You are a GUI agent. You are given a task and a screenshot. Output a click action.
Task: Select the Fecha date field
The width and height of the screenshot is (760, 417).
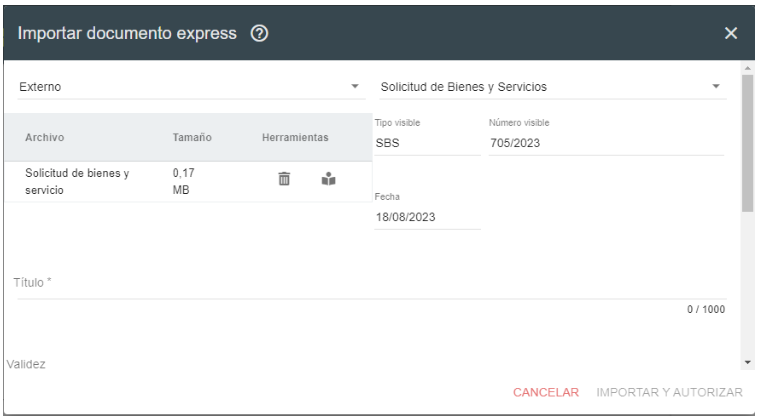pyautogui.click(x=427, y=217)
